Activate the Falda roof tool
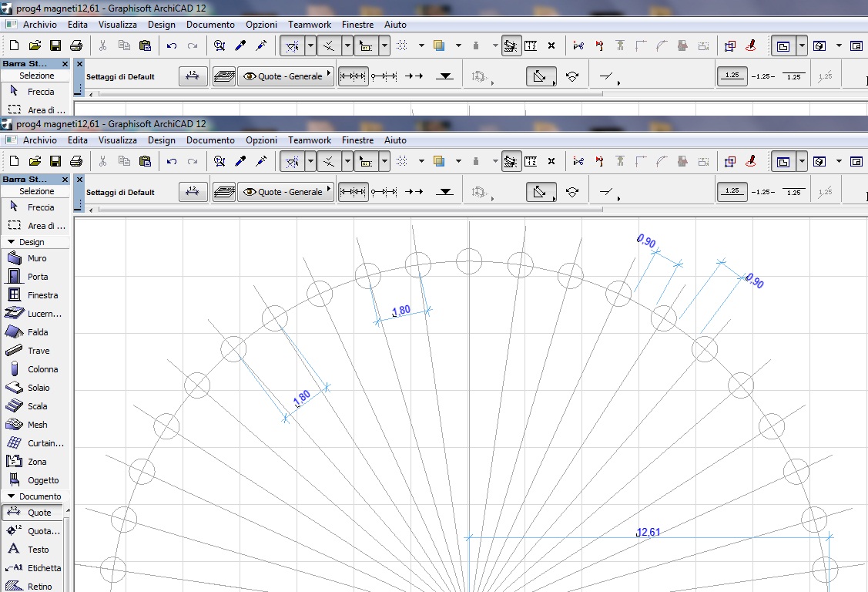Image resolution: width=868 pixels, height=592 pixels. (37, 332)
